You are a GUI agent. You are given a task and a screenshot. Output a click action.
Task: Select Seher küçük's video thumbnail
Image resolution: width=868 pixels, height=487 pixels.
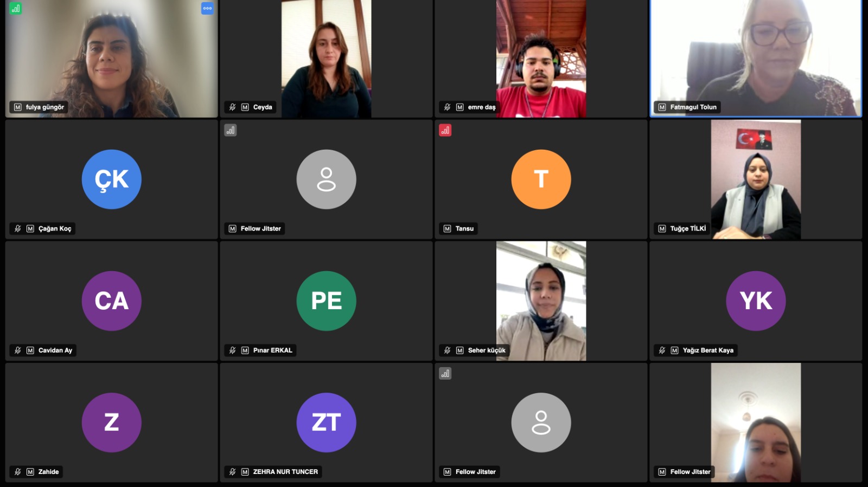(541, 301)
